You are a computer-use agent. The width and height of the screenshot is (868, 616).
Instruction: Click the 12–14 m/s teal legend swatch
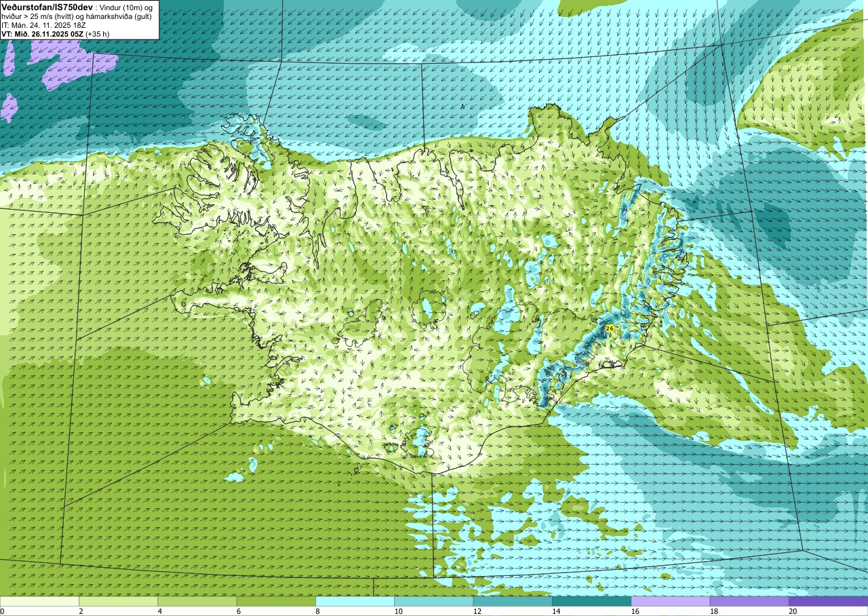tap(513, 601)
